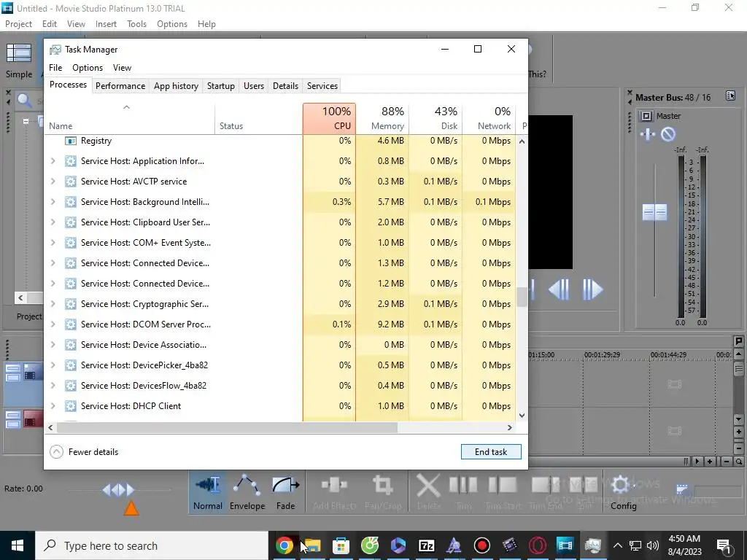Sort processes by Network column
This screenshot has width=747, height=560.
489,119
